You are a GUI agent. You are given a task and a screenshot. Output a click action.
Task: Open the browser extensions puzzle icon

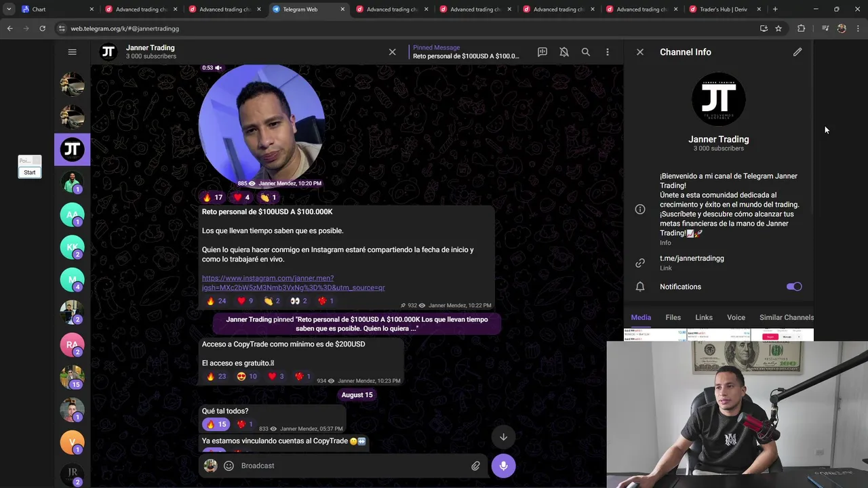(802, 28)
